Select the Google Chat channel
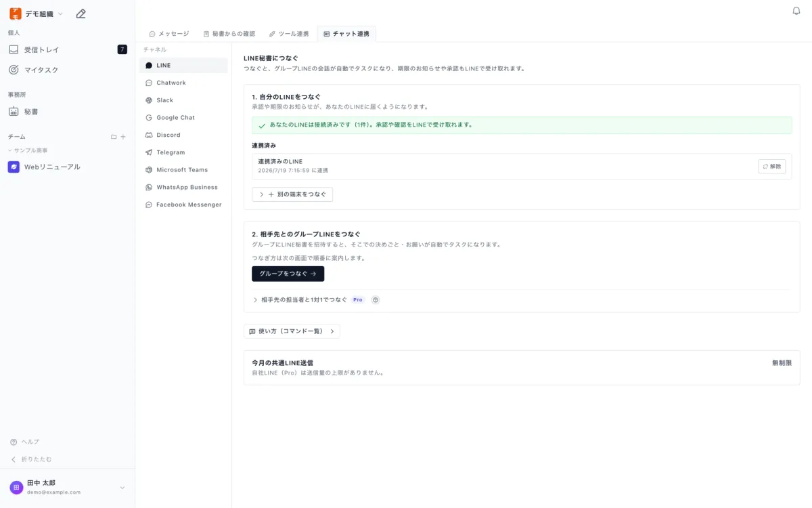The width and height of the screenshot is (812, 508). coord(183,118)
